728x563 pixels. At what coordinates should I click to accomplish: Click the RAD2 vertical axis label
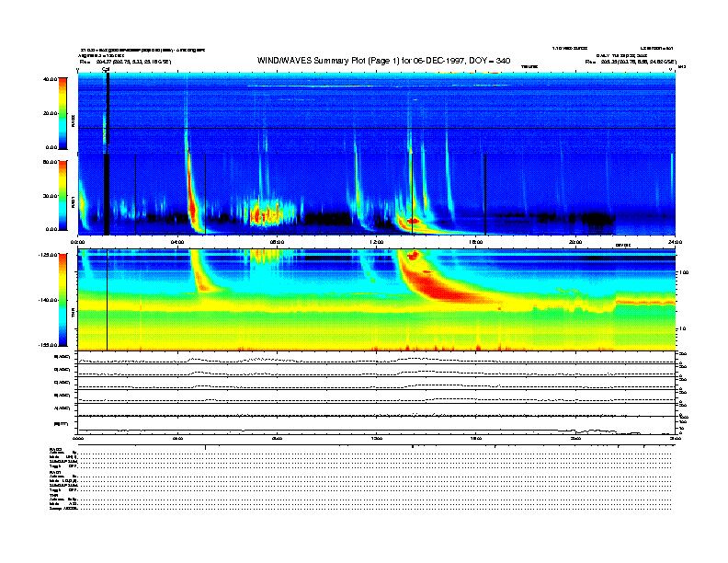coord(74,121)
